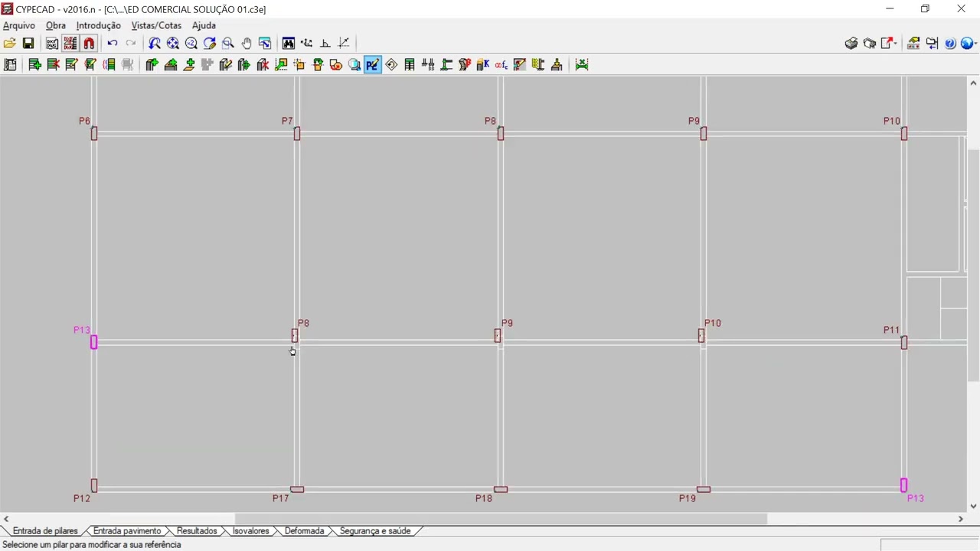Toggle the red magnet snap-to-template tool

coord(89,44)
